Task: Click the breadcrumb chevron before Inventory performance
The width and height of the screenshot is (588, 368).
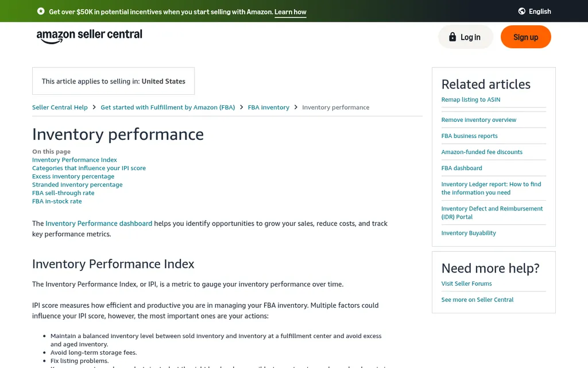Action: click(296, 108)
